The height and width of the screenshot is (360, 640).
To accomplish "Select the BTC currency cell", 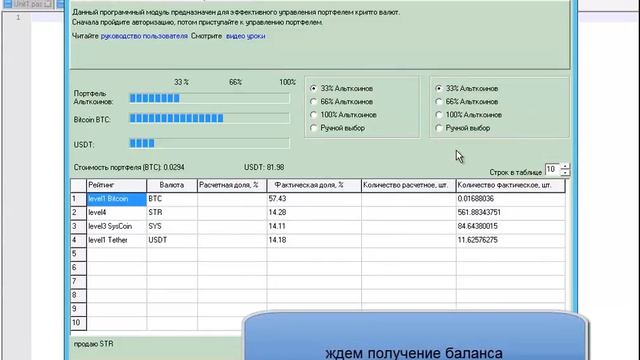I will click(172, 199).
